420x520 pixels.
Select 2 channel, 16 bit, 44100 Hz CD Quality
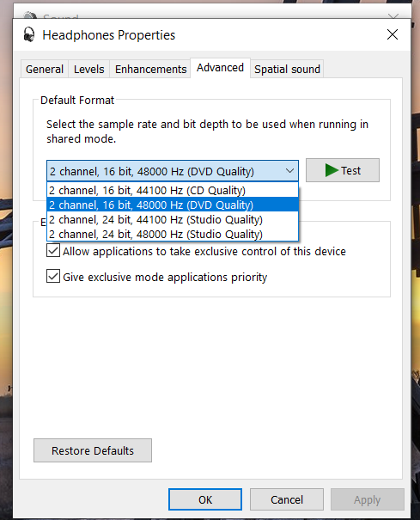pyautogui.click(x=173, y=190)
